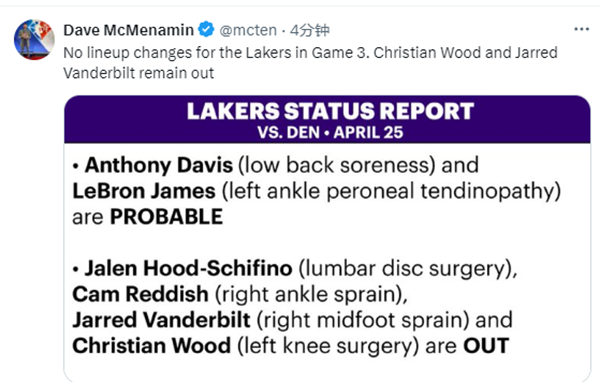Screen dimensions: 600x382
Task: Click the LeBron James name in report
Action: (144, 191)
